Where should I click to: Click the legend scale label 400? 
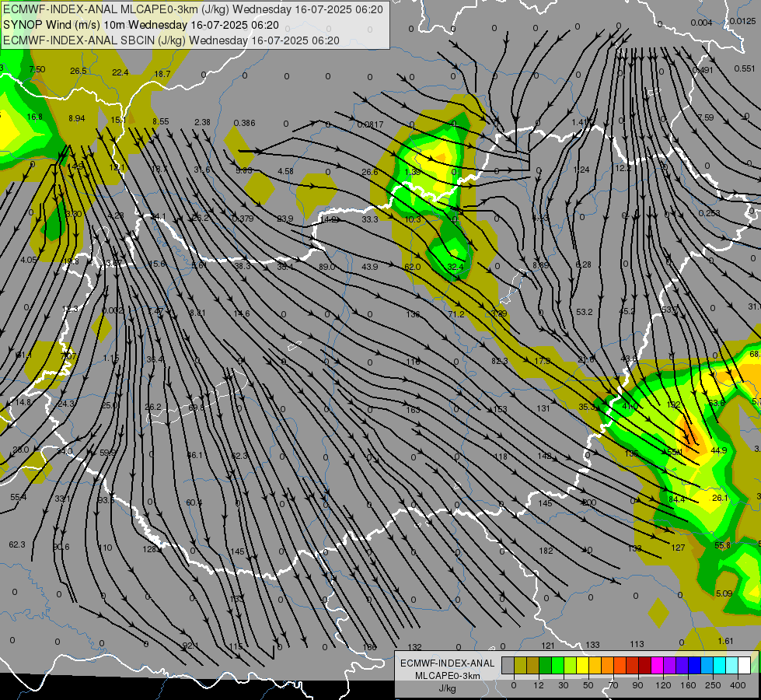pos(738,685)
